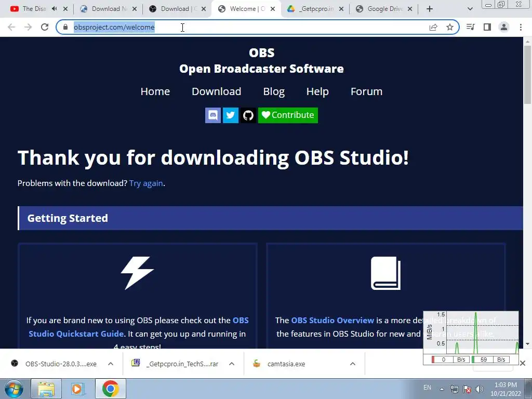Open the tab search dropdown arrow
This screenshot has height=399, width=532.
click(470, 9)
